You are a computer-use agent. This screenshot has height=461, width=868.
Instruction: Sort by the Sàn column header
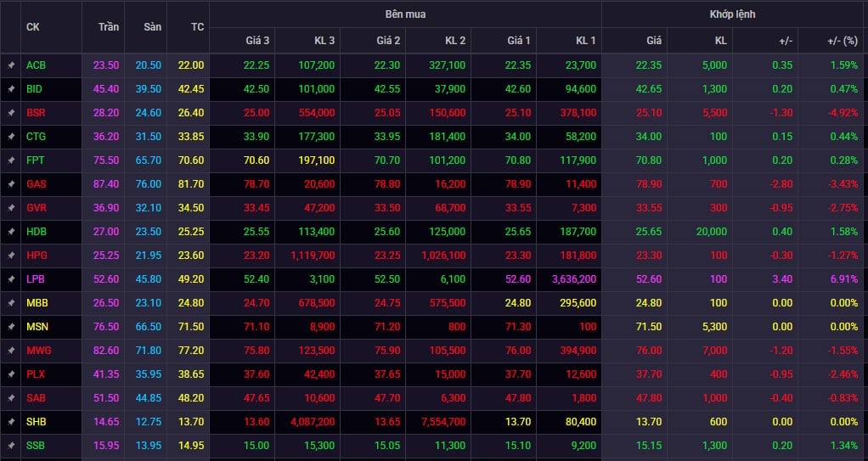(152, 26)
